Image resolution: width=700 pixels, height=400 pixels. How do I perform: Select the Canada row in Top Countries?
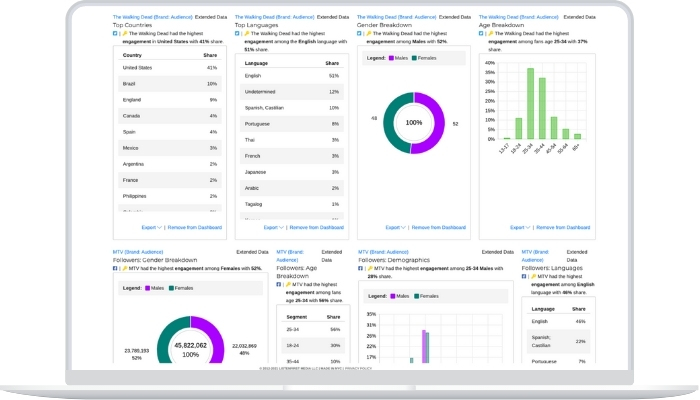[x=170, y=116]
